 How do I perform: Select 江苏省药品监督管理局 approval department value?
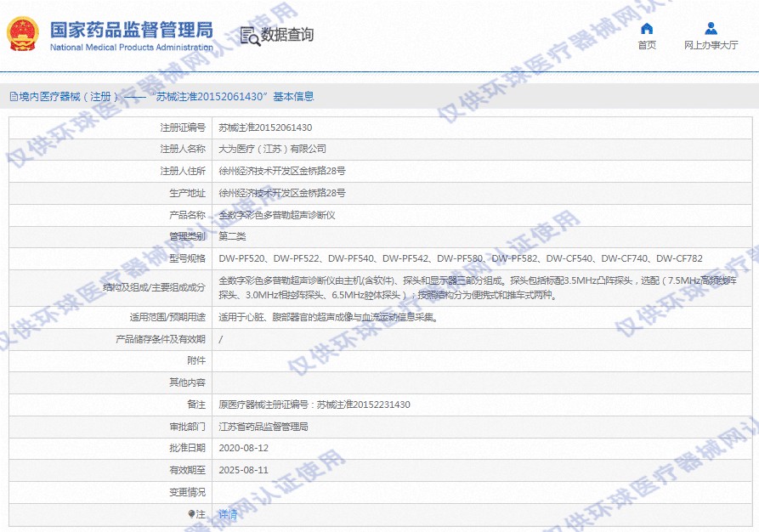tap(263, 427)
